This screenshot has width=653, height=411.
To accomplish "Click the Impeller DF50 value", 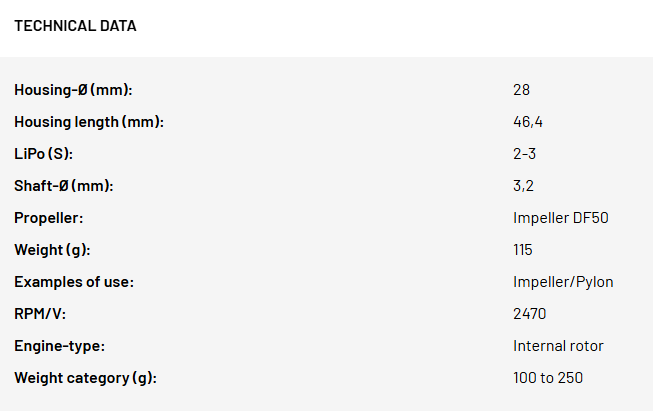I will [x=561, y=218].
